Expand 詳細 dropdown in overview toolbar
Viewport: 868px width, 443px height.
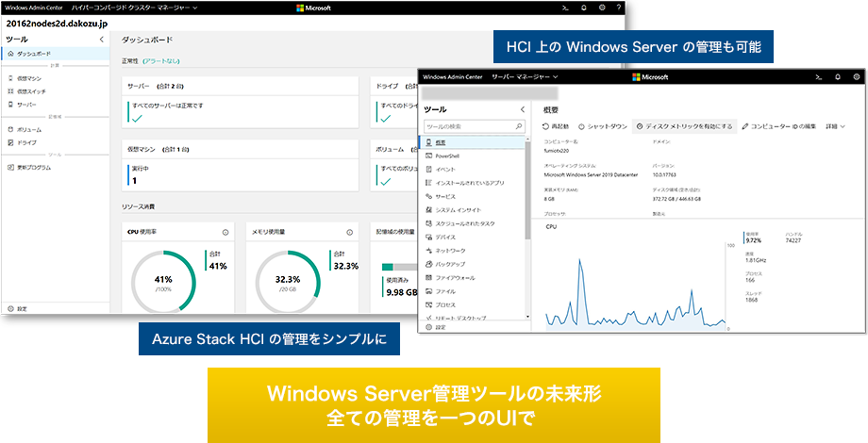tap(835, 126)
